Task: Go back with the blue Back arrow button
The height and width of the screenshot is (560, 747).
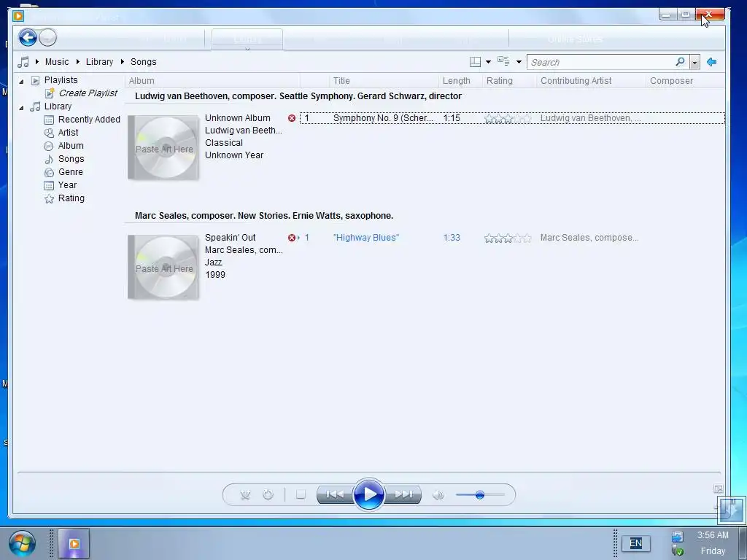Action: pos(28,37)
